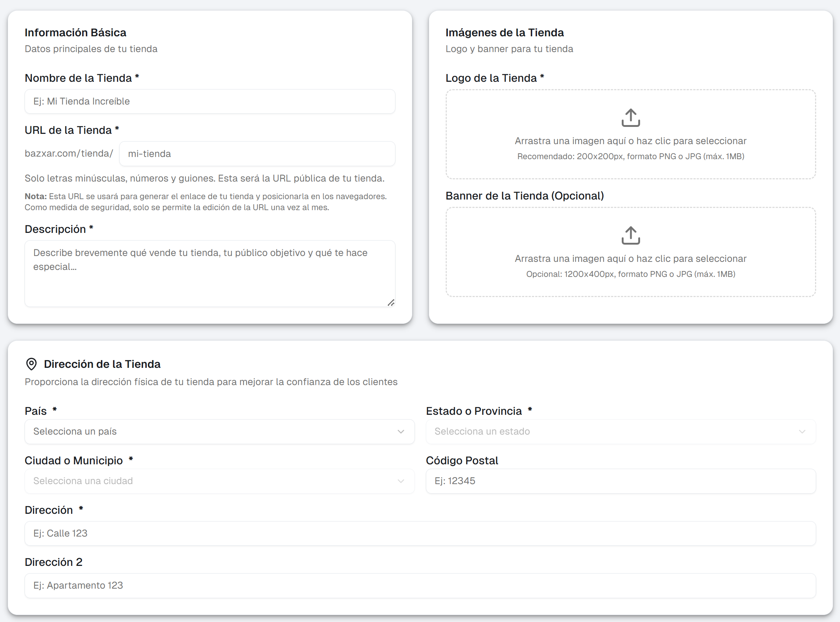
Task: Click the map pin icon beside Dirección de la Tienda
Action: coord(31,364)
